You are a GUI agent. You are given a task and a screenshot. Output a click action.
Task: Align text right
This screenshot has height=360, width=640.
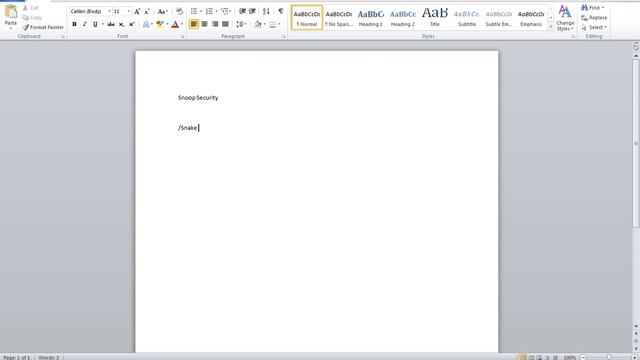(215, 24)
